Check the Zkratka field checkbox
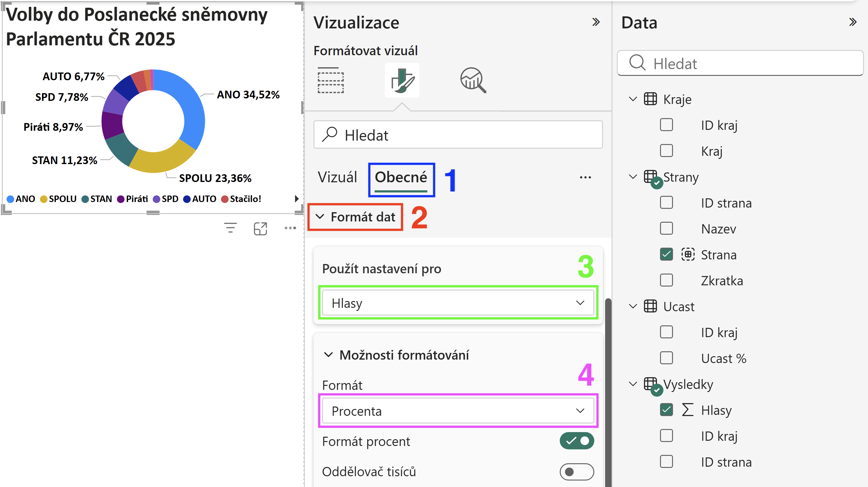The height and width of the screenshot is (487, 868). click(666, 280)
